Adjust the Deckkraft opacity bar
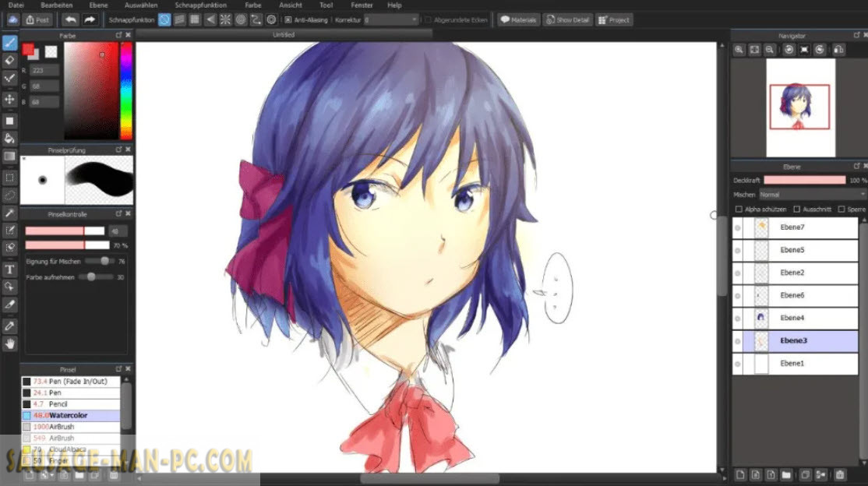 [804, 180]
